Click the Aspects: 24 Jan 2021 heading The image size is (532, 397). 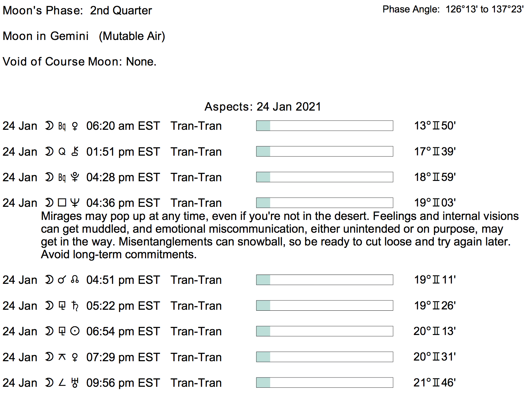(262, 107)
